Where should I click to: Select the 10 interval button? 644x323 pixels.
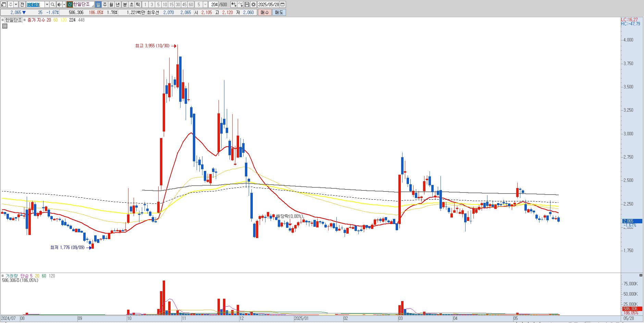coord(165,4)
